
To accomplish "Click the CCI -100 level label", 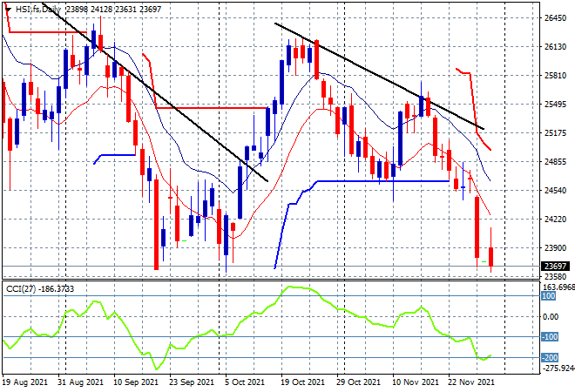I will click(550, 336).
